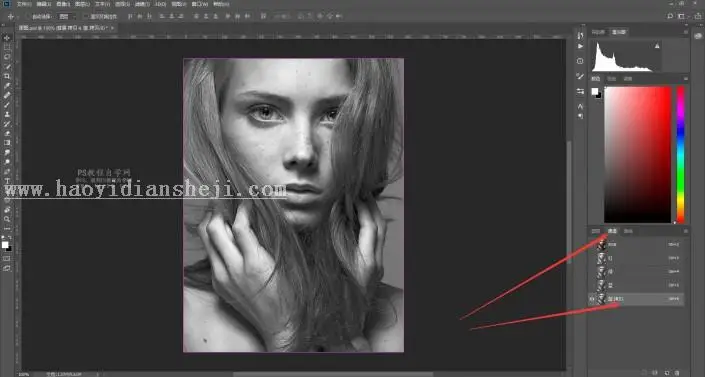Click the delete channel trash button
Image resolution: width=705 pixels, height=377 pixels.
point(677,373)
